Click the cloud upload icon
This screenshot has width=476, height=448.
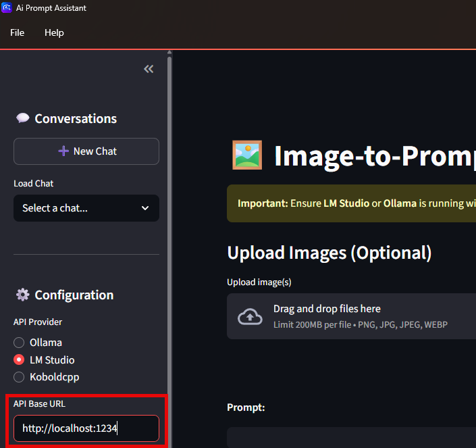click(250, 316)
